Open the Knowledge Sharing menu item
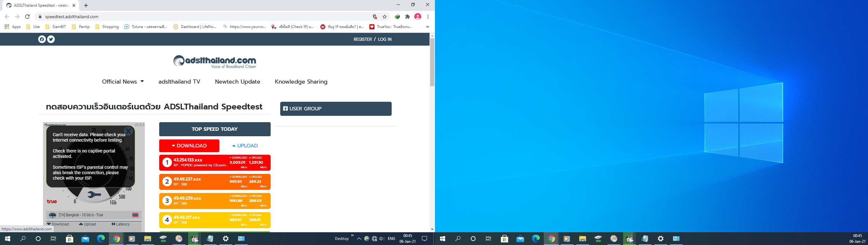868x245 pixels. click(x=301, y=82)
